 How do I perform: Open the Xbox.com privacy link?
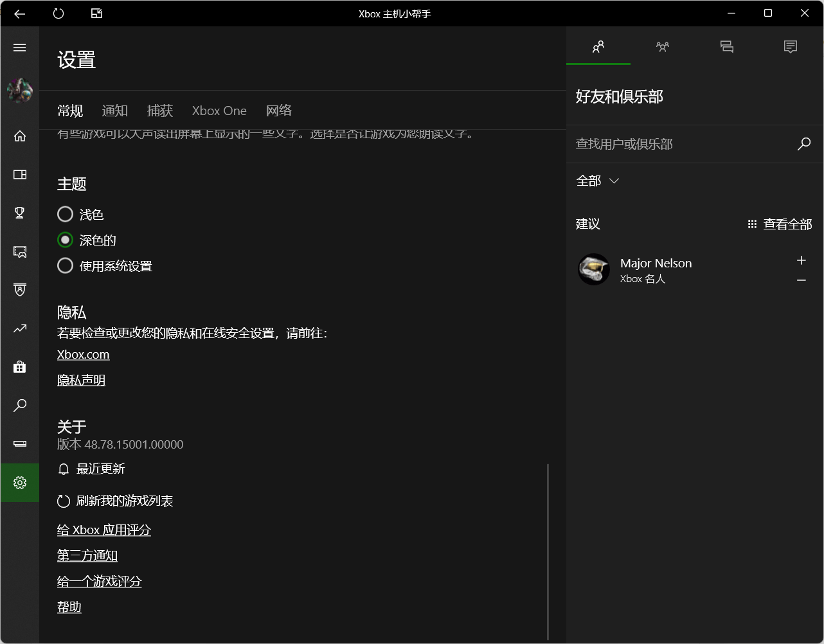pos(84,355)
